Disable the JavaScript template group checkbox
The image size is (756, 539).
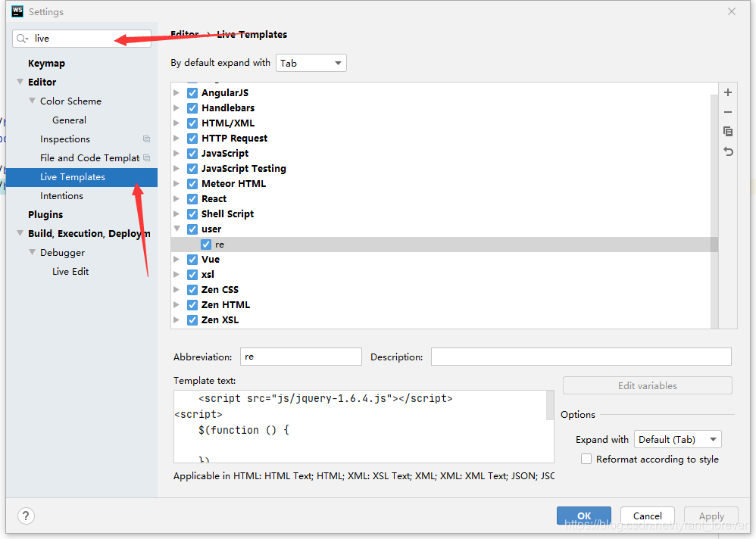(192, 154)
